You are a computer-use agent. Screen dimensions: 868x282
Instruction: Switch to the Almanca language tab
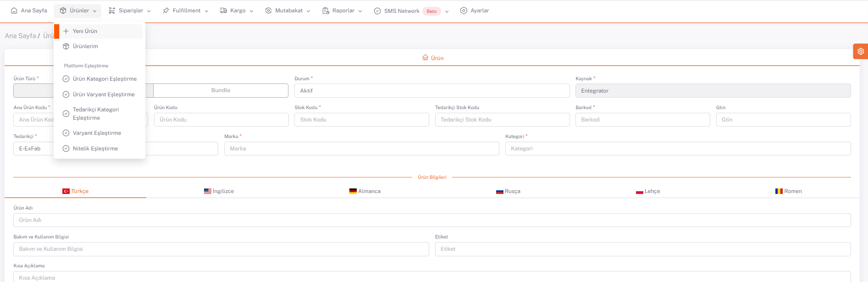(365, 191)
